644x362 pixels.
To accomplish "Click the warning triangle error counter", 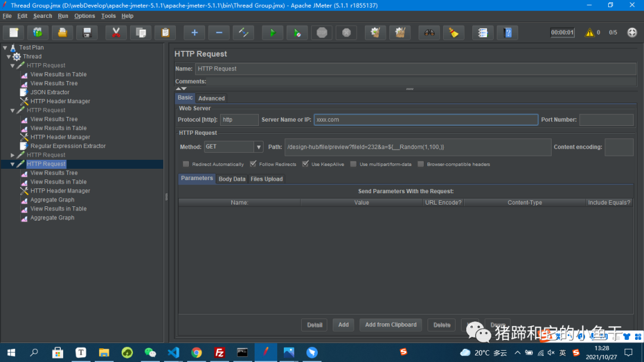I will (x=590, y=32).
